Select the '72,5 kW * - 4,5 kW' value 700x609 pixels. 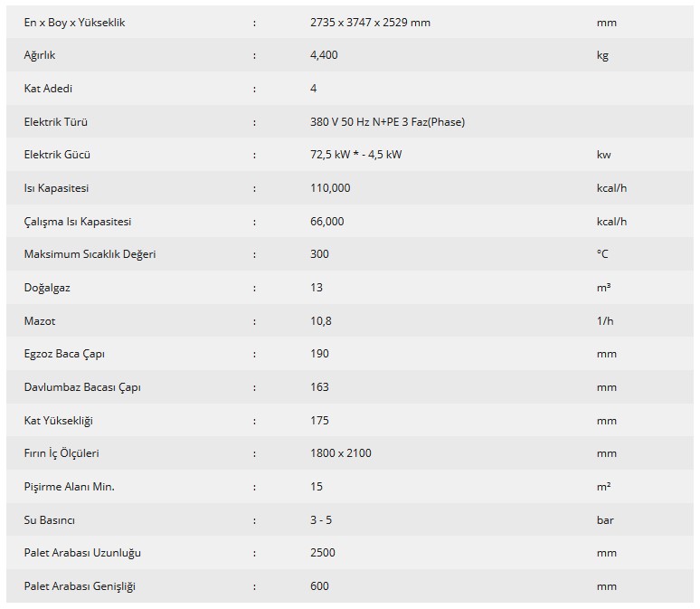pos(355,155)
